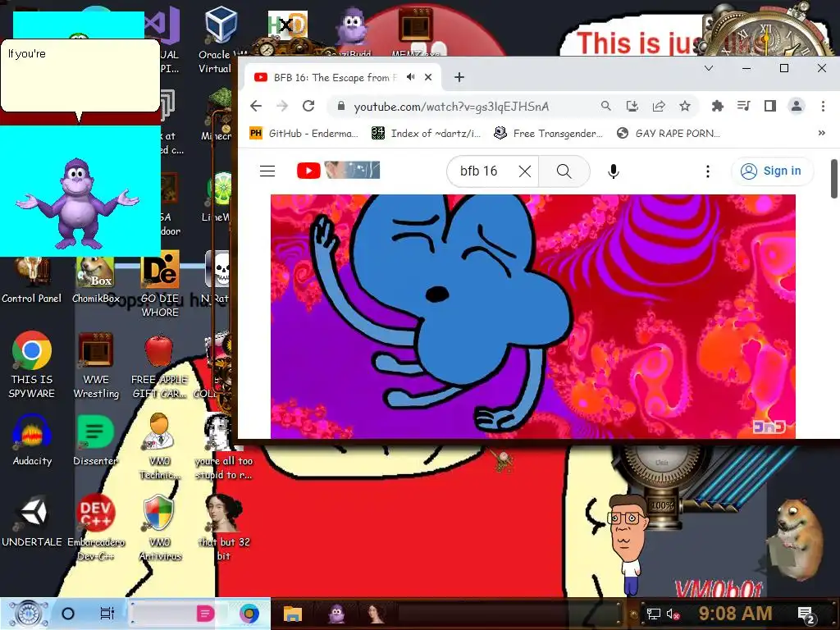
Task: Open File Explorer from the taskbar
Action: coord(293,614)
